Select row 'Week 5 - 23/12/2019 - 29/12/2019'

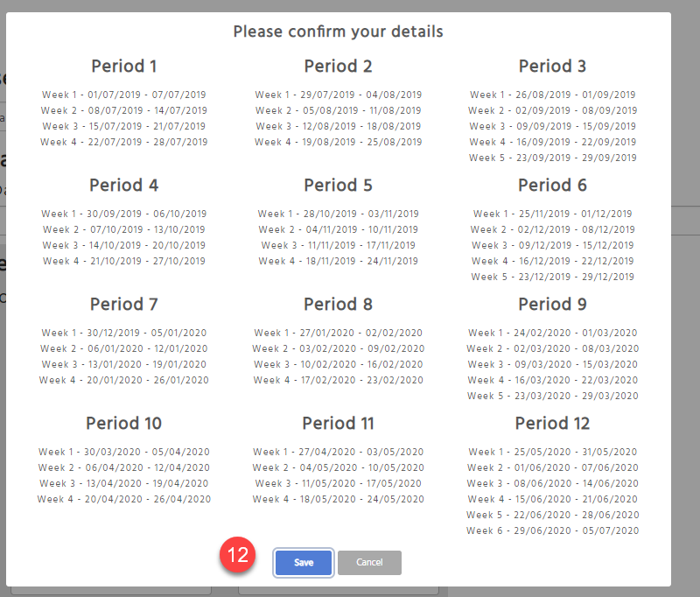click(552, 277)
